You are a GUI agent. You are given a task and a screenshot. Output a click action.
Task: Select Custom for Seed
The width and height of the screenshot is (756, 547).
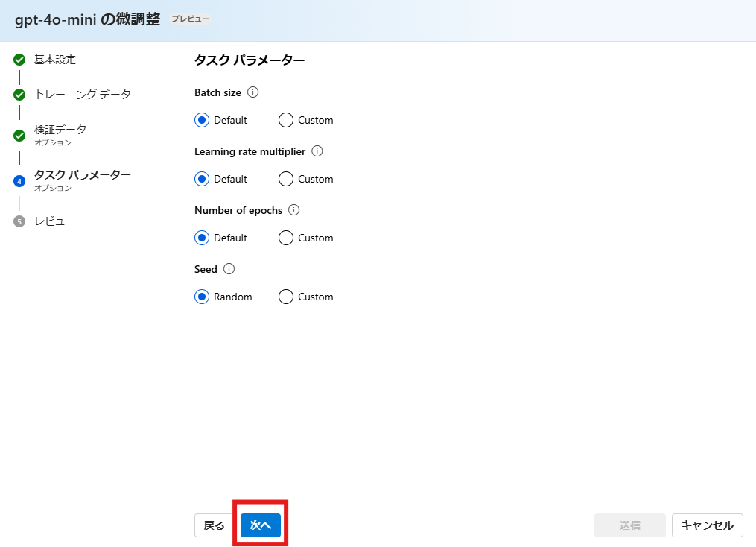286,297
